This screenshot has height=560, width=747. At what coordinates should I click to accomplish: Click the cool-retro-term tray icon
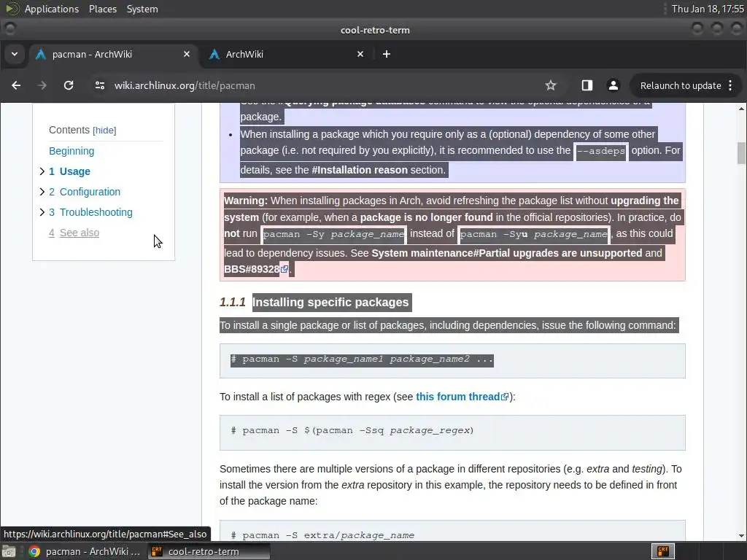click(x=662, y=551)
